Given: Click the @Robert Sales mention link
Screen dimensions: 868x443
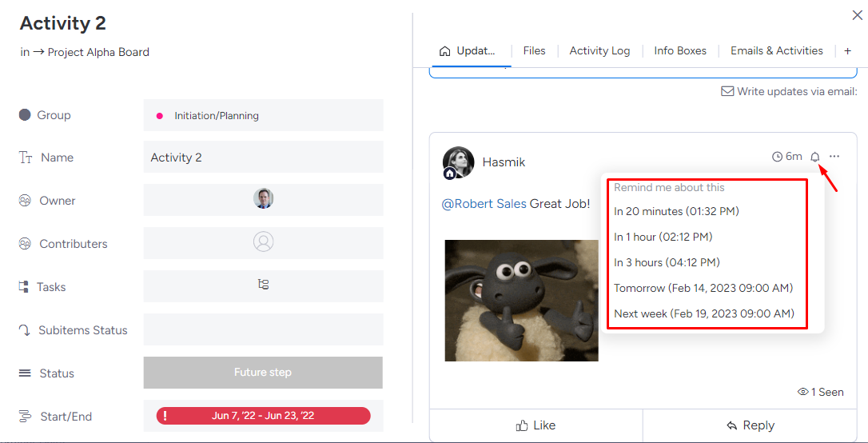Looking at the screenshot, I should (x=484, y=204).
